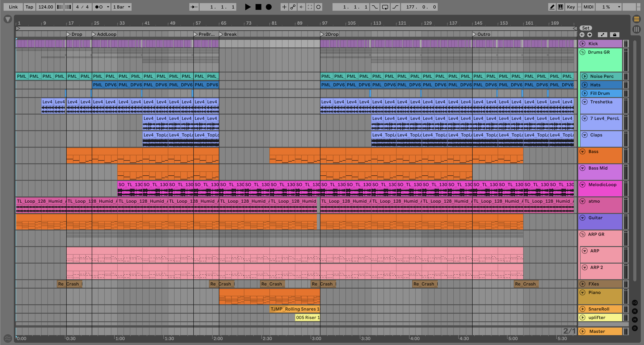Collapse the Drums GR group track

point(582,52)
